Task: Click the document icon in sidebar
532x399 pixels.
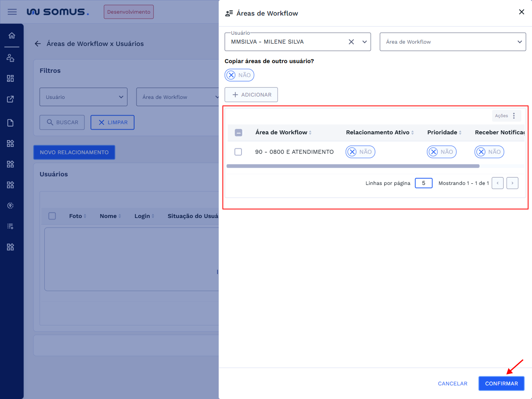Action: [x=10, y=123]
